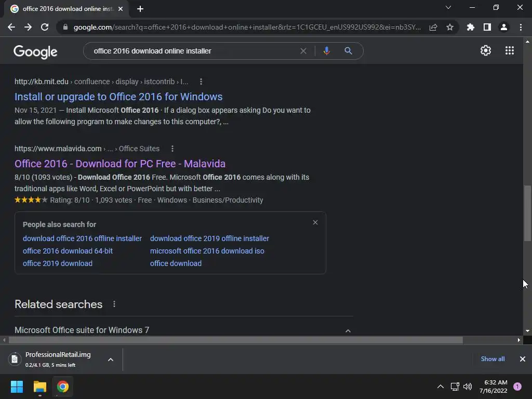Search 'microsoft office 2016 download iso'
Screen dimensions: 532x399
207,251
